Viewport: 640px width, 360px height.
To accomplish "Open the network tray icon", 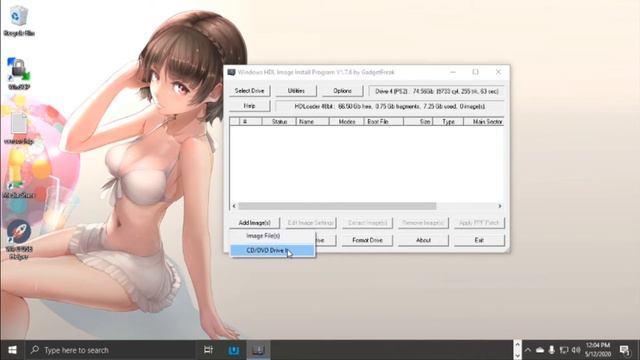I will coord(564,350).
